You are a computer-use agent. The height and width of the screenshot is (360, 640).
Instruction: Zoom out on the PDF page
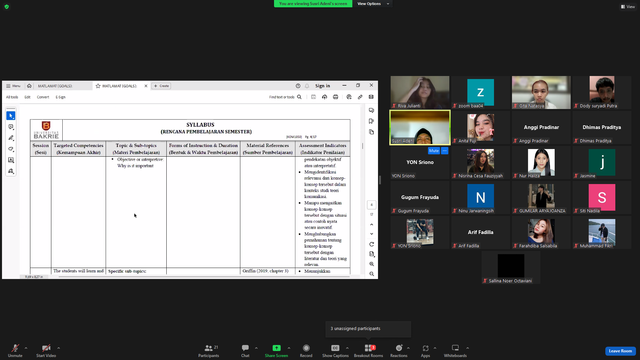coord(371,274)
